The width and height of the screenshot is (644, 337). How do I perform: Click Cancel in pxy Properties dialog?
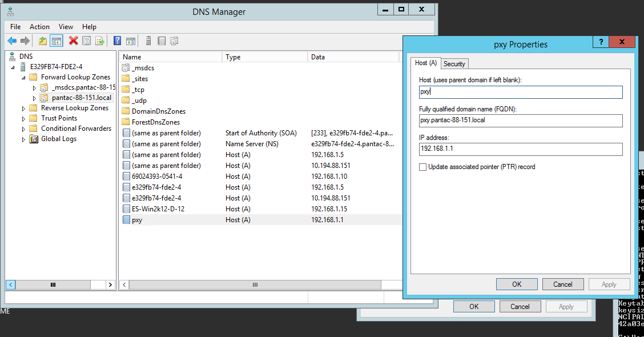pos(562,284)
